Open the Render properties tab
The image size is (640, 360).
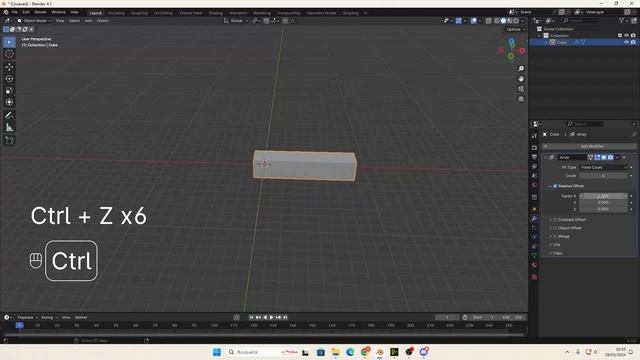point(534,147)
